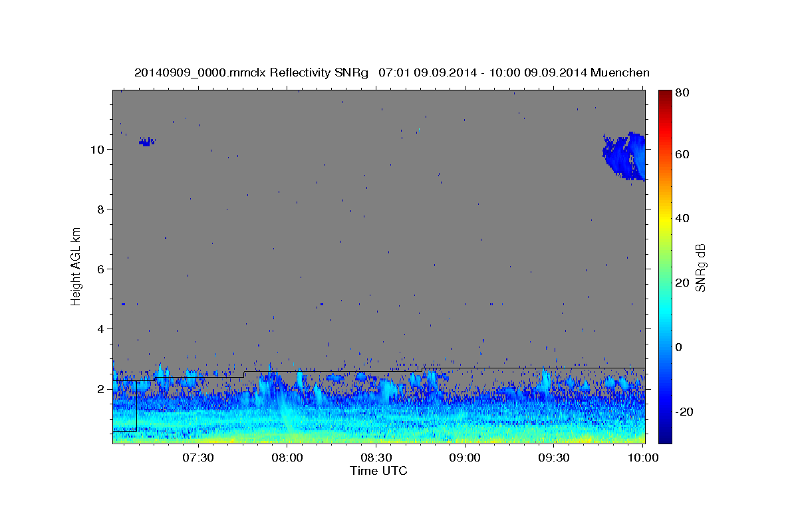Click the 09:00 time tick label
This screenshot has height=532, width=798.
(465, 458)
